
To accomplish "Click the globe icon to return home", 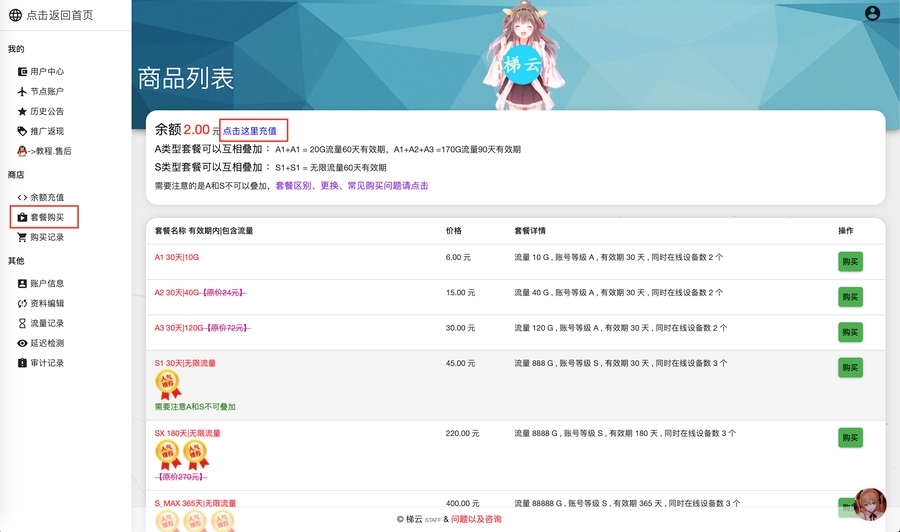I will tap(15, 15).
